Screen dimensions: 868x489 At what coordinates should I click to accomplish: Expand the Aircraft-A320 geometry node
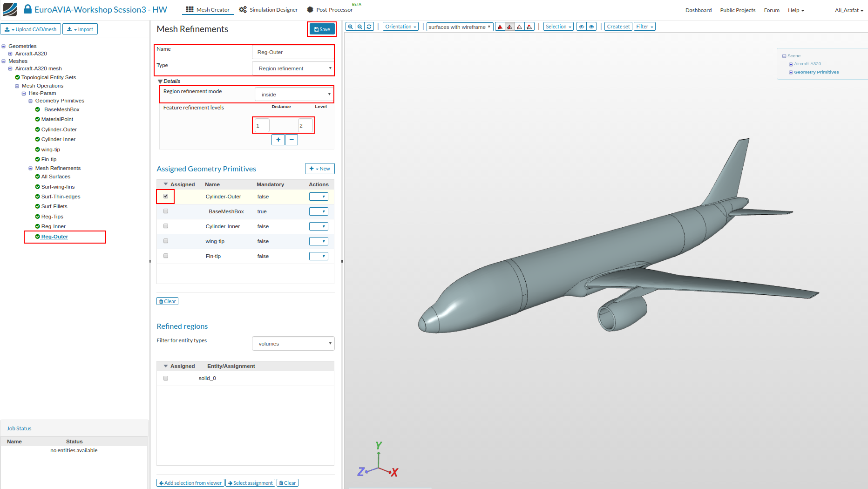10,54
